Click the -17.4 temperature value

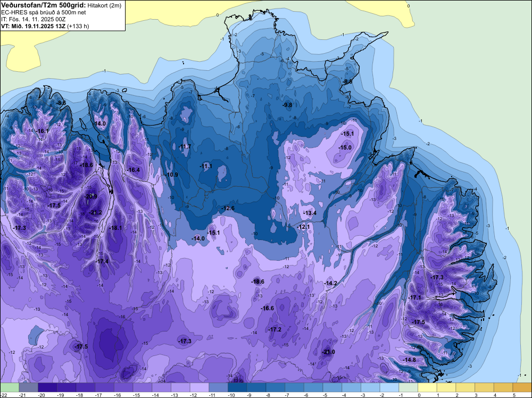pos(102,261)
